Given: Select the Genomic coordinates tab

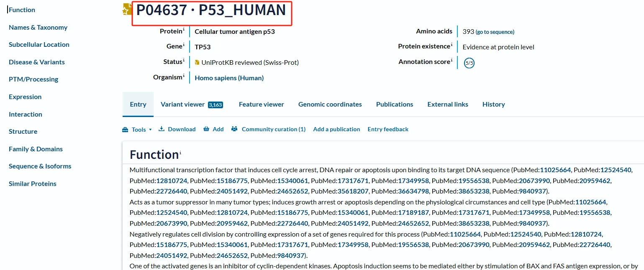Looking at the screenshot, I should click(x=330, y=104).
